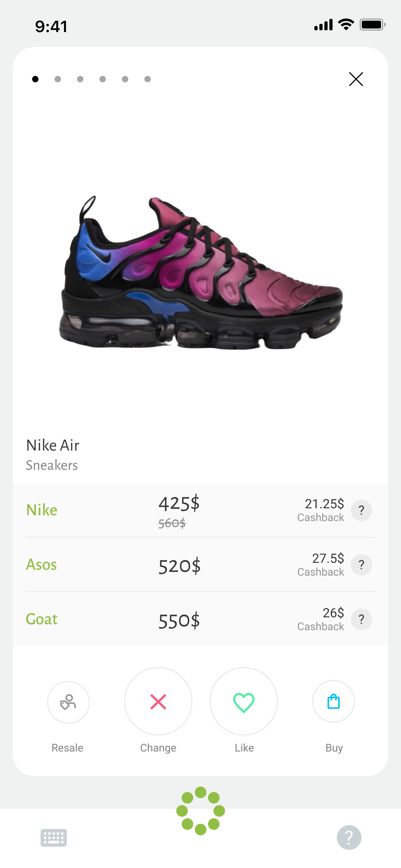Tap the Resale tag icon
Screen dimensions: 401x868
[x=68, y=702]
